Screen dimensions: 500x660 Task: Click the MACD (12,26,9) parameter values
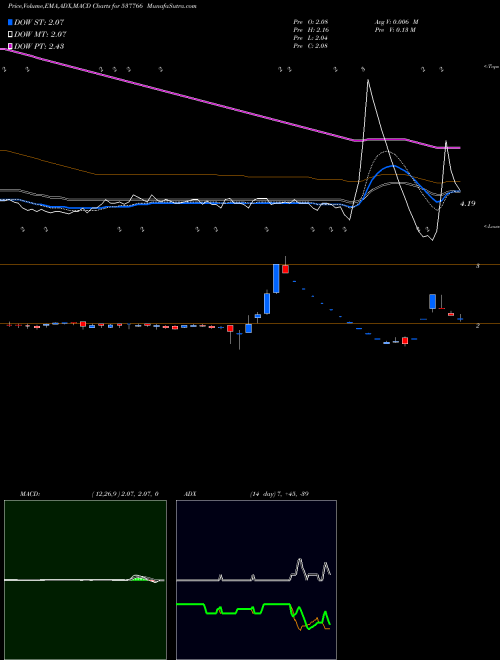(x=125, y=494)
